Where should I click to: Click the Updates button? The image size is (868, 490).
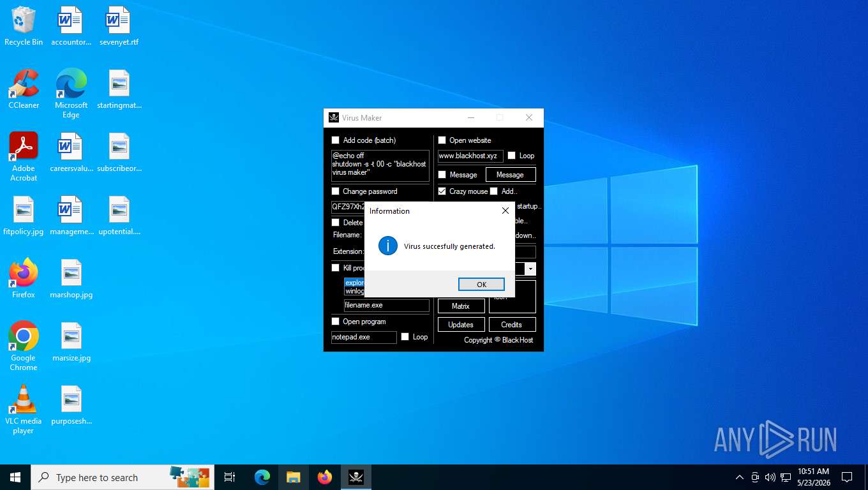tap(461, 325)
